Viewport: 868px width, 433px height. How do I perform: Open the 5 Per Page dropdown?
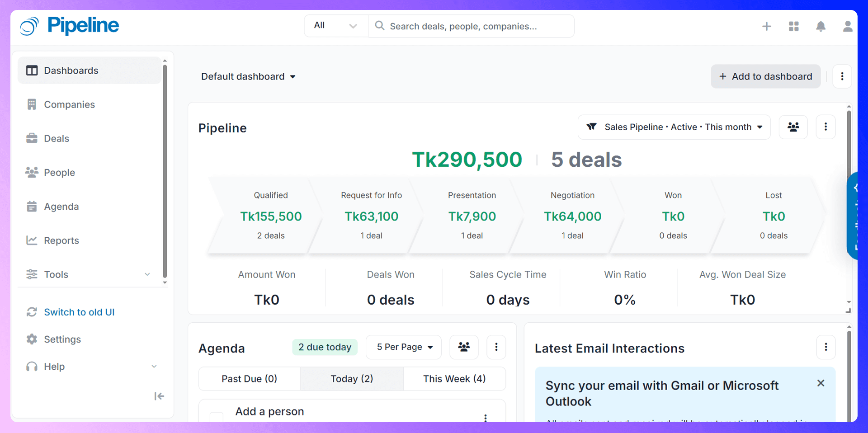(404, 347)
